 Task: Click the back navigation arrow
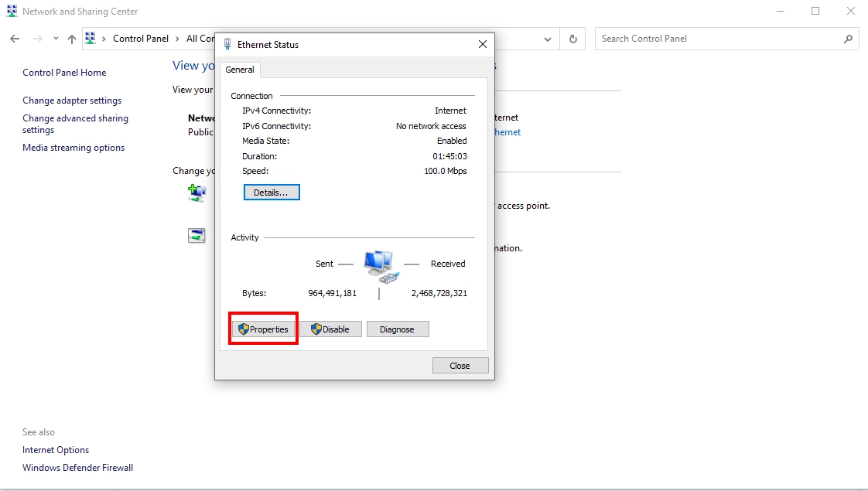point(15,39)
